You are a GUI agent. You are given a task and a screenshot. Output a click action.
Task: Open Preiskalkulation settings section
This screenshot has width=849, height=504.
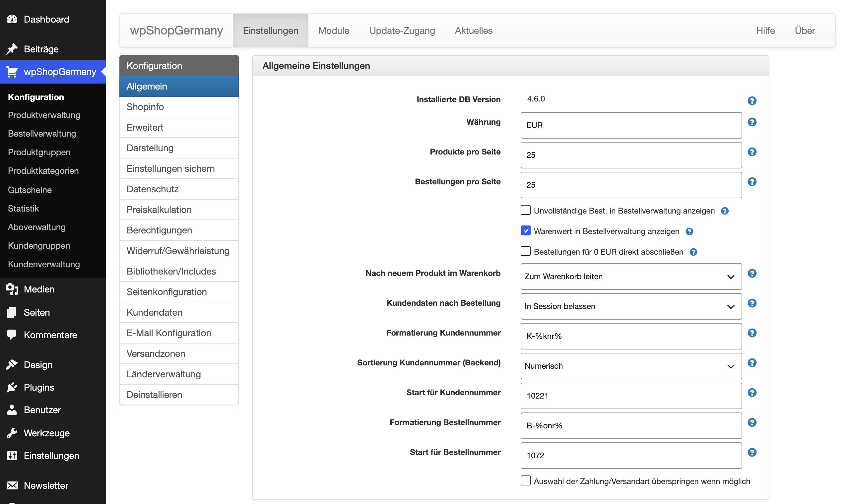coord(179,210)
